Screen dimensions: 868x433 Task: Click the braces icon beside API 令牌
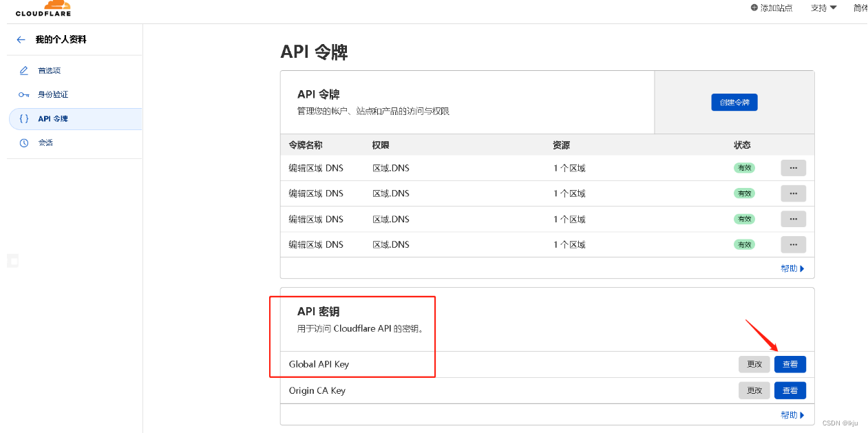coord(24,118)
